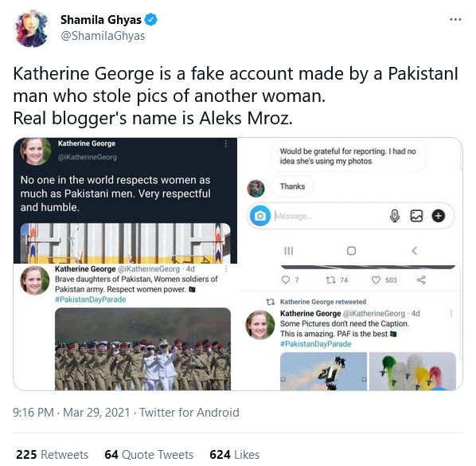476x466 pixels.
Task: Tap the image gallery icon in message bar
Action: (x=416, y=216)
